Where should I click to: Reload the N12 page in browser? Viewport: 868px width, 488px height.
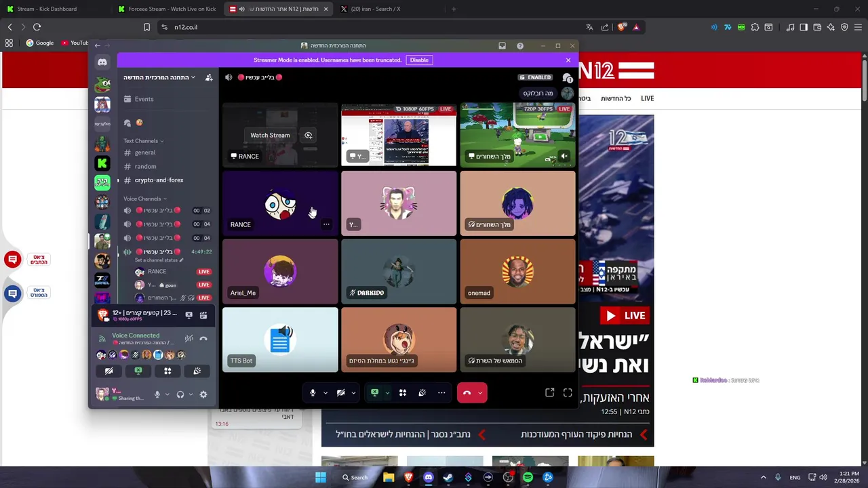37,27
